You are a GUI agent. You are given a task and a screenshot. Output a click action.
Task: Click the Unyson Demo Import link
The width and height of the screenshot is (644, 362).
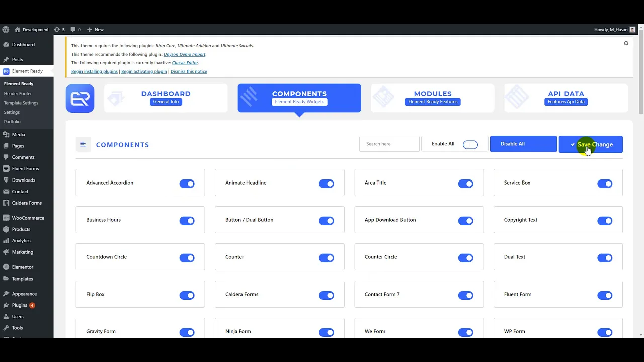tap(185, 54)
